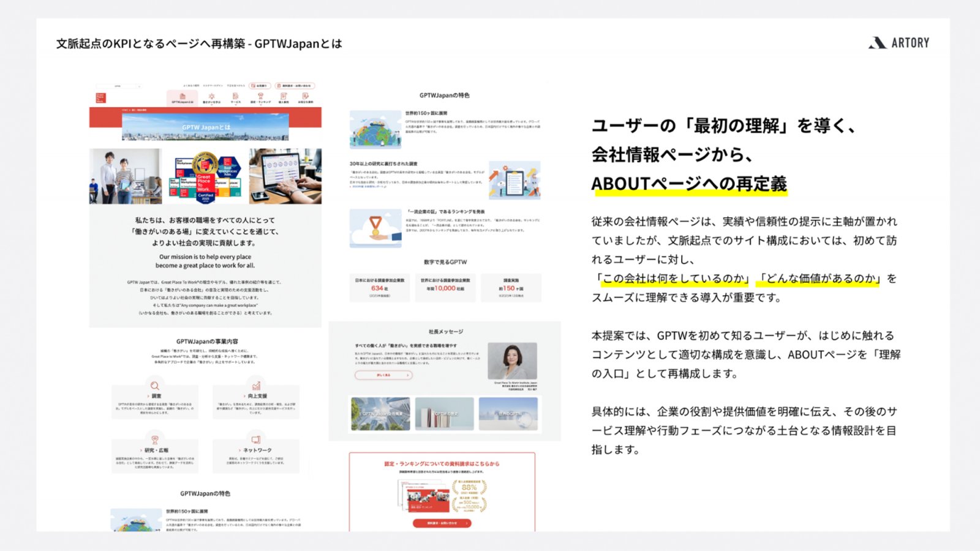Viewport: 980px width, 551px height.
Task: Click the laptop typing photo
Action: [285, 176]
